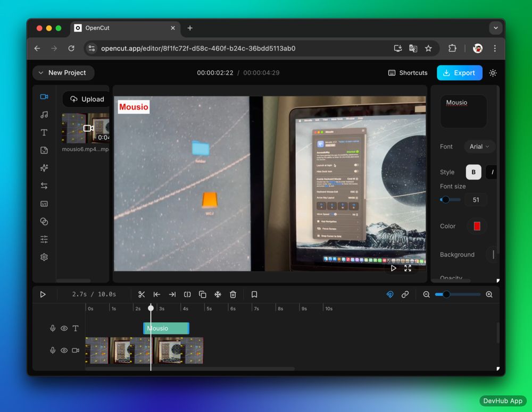Reload the OpenCut page
The height and width of the screenshot is (412, 532).
point(71,48)
